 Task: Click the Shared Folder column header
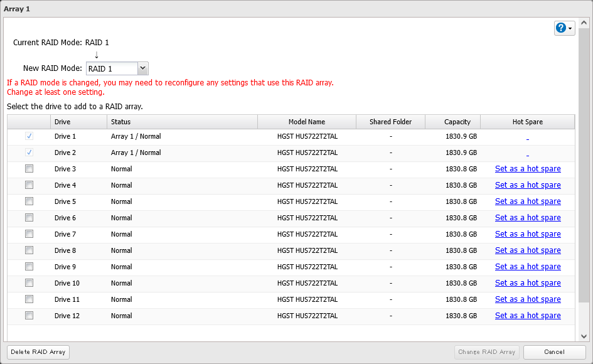(x=390, y=122)
